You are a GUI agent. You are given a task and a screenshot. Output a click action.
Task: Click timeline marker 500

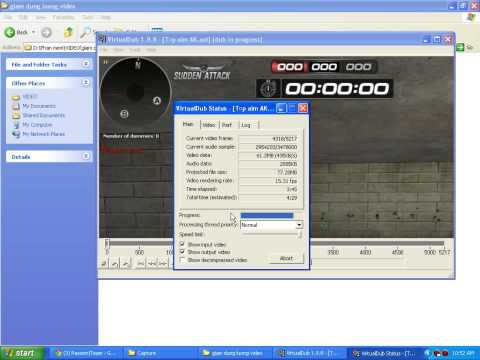(x=139, y=252)
